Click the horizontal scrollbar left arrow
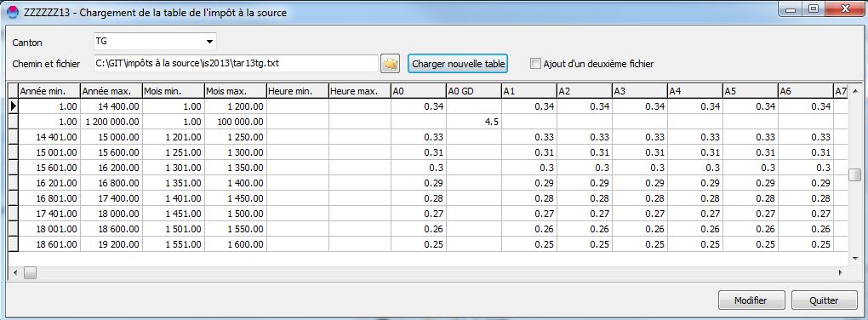 [15, 272]
